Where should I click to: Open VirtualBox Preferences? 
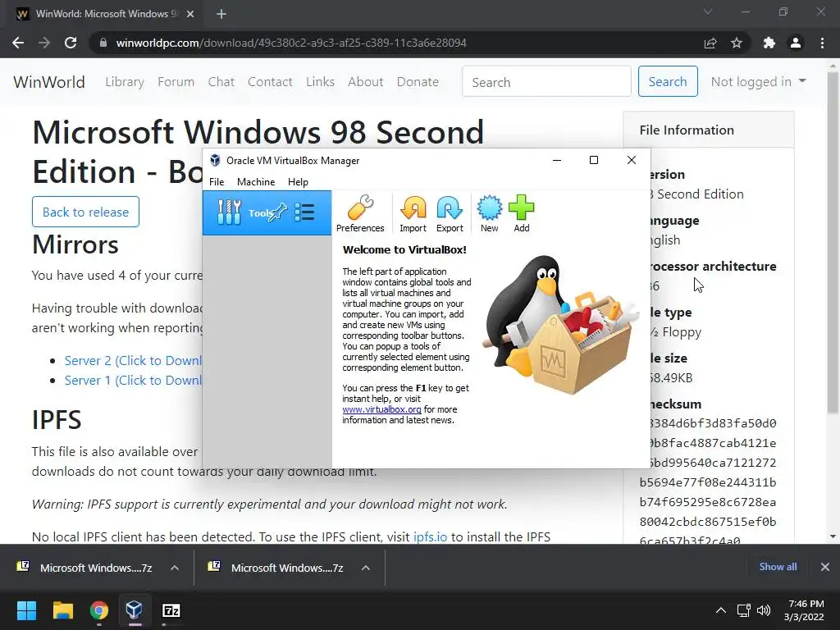point(360,213)
